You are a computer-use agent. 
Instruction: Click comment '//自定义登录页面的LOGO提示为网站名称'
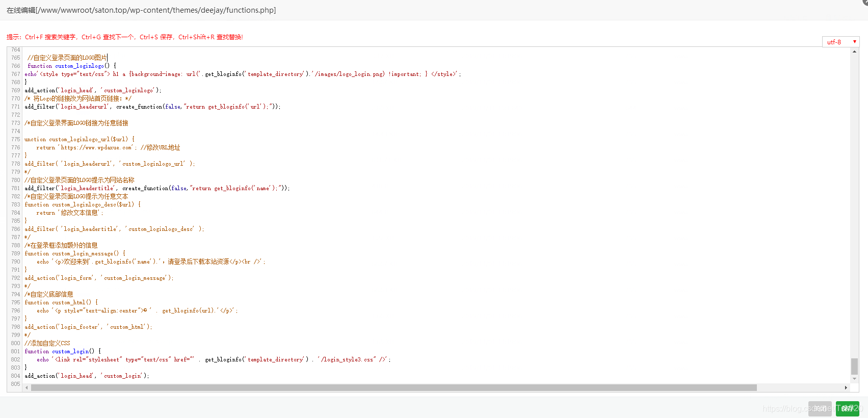80,180
